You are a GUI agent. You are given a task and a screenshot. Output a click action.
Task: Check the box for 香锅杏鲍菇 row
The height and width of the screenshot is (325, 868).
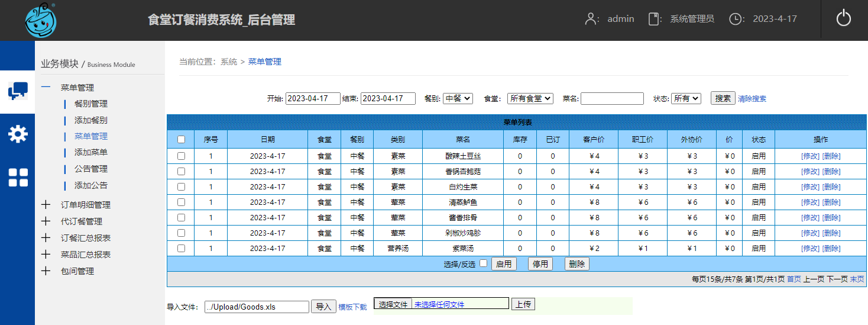click(181, 171)
